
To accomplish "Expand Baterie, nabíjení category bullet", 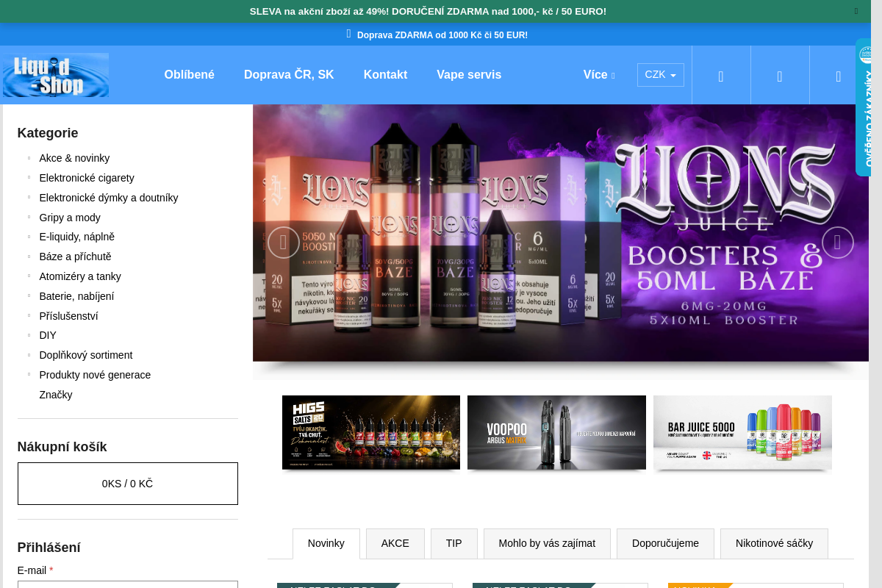I will click(x=29, y=296).
